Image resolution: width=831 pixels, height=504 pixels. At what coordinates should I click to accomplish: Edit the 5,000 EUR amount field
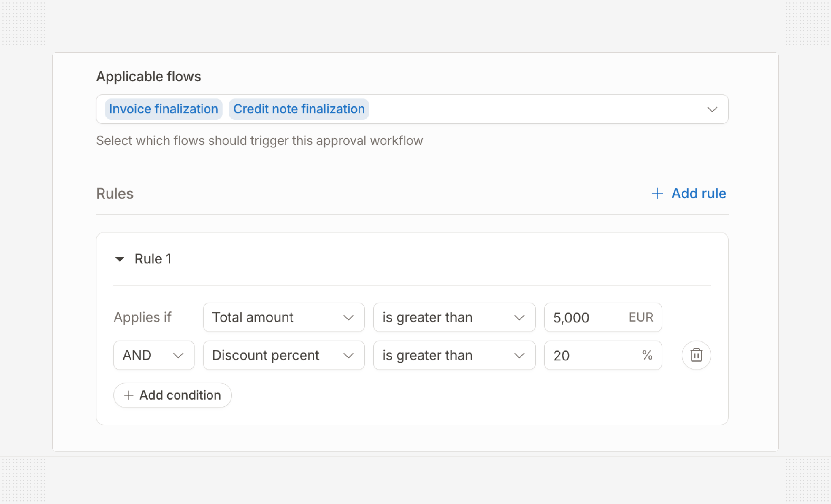603,317
